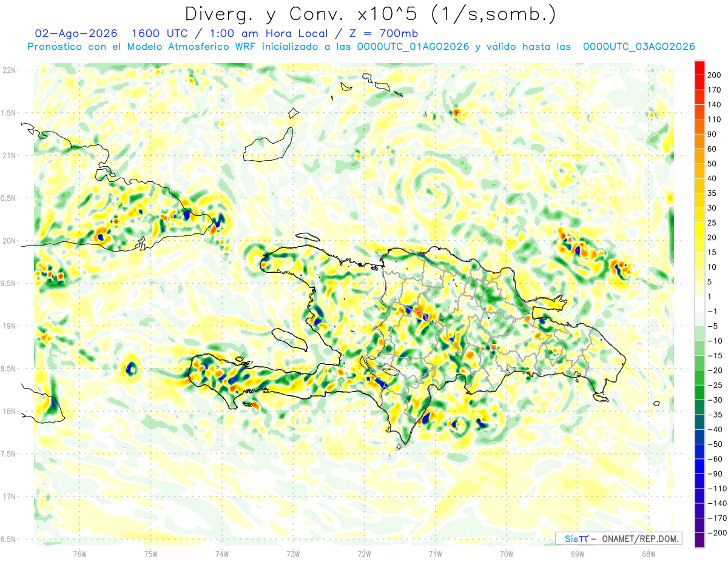The image size is (728, 562).
Task: Click the latitude label "7.5N"
Action: 8,454
